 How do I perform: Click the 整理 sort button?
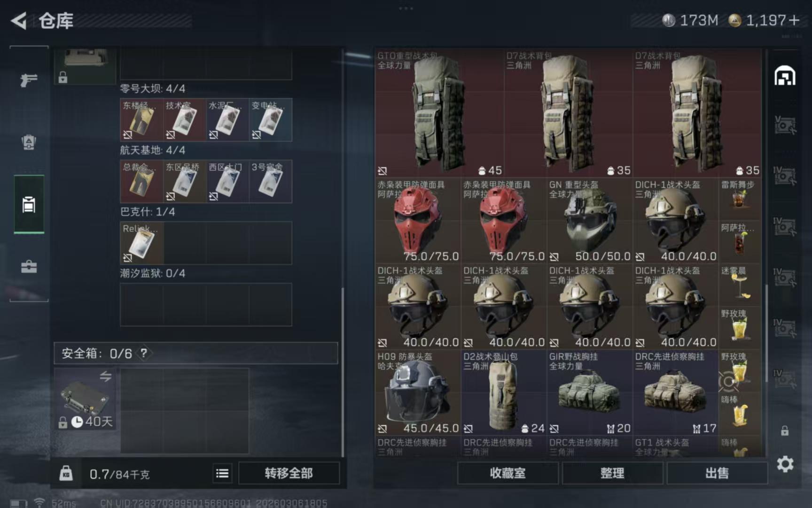tap(612, 473)
